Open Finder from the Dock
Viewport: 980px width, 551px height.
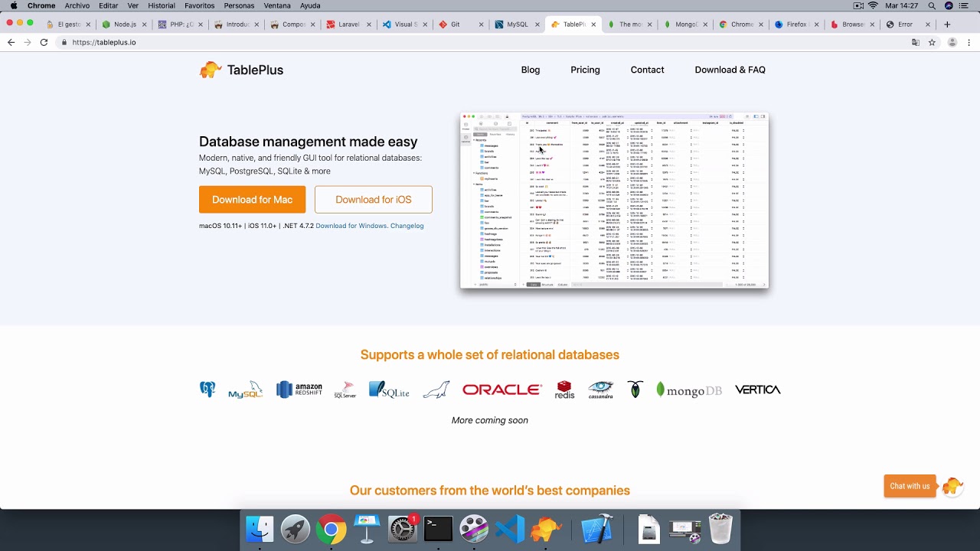[x=260, y=529]
